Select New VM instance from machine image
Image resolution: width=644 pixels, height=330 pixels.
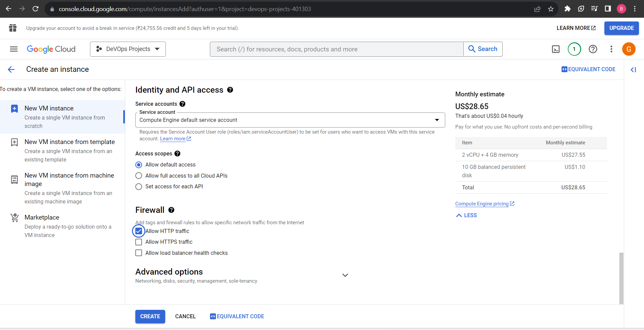[x=62, y=188]
